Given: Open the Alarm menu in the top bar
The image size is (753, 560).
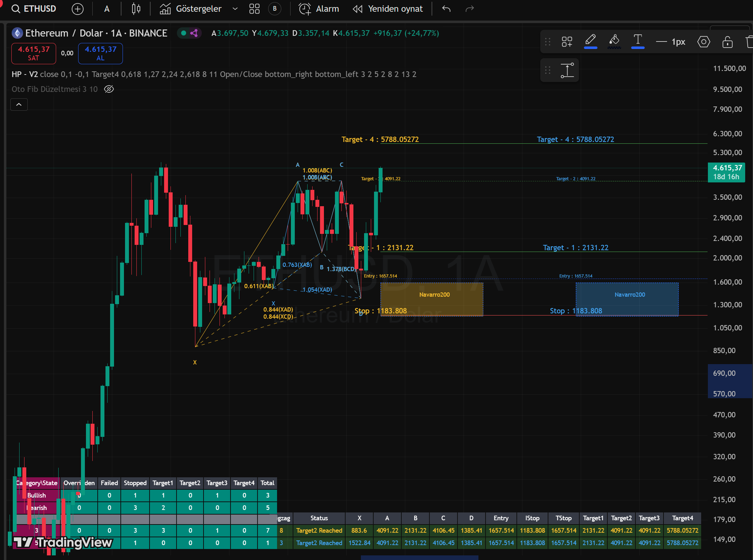Looking at the screenshot, I should coord(319,9).
